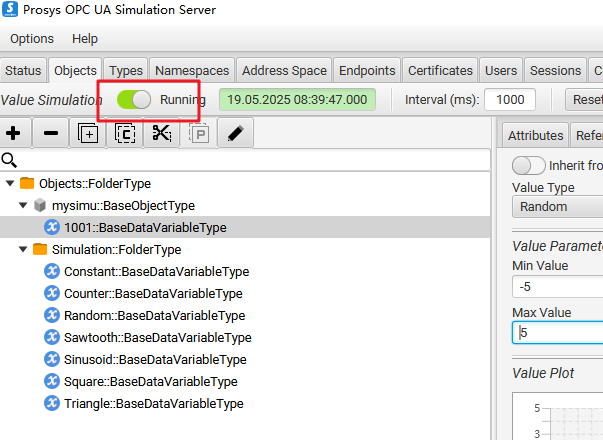Select the mysimu::BaseObjectType label
Screen dimensions: 603x440
click(x=123, y=206)
